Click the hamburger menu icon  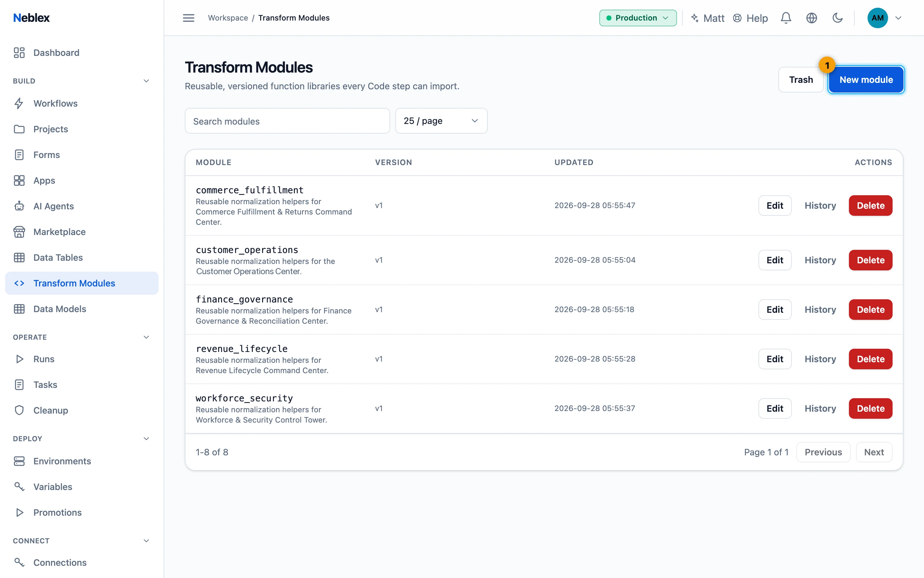[188, 18]
